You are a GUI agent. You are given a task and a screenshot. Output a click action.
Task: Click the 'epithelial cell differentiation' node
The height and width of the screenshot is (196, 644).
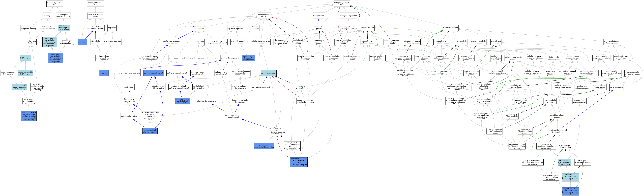[x=199, y=87]
